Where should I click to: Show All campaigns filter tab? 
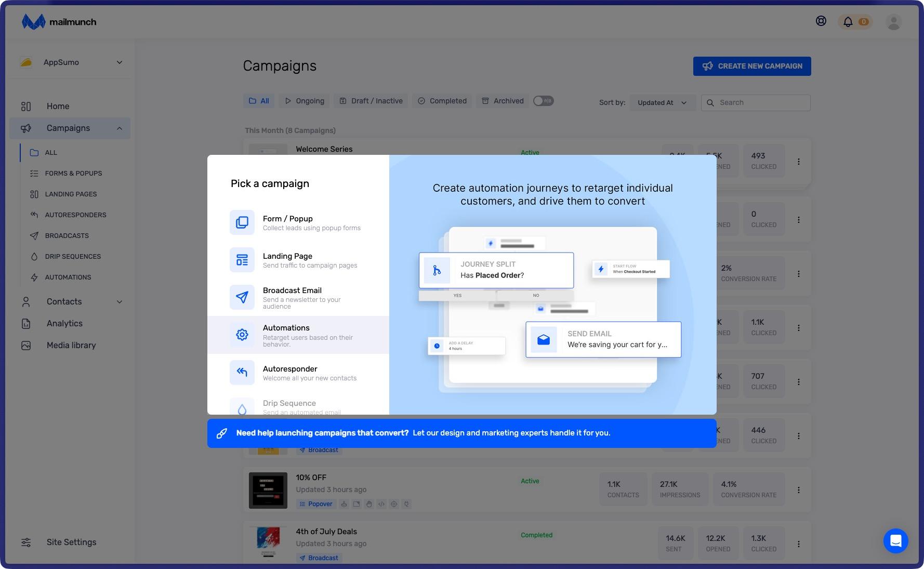coord(259,101)
